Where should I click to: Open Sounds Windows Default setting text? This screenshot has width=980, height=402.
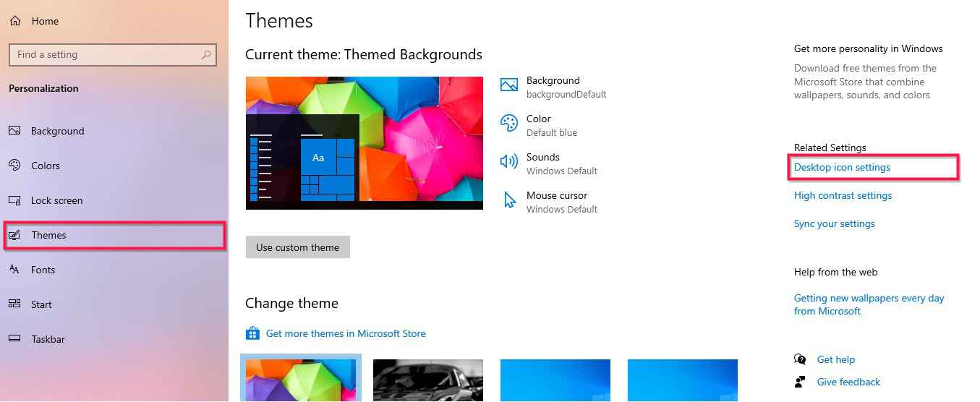(562, 163)
